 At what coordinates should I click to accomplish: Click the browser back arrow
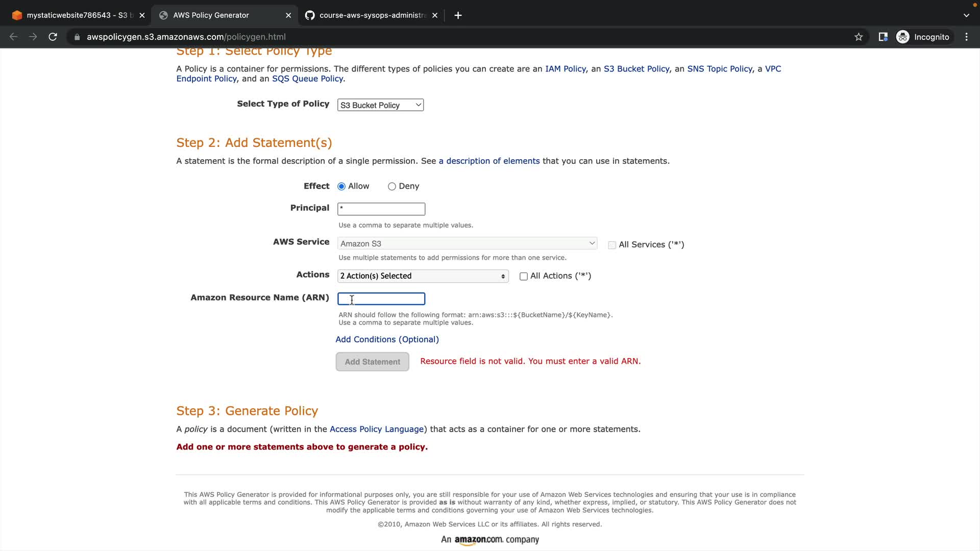pyautogui.click(x=14, y=37)
